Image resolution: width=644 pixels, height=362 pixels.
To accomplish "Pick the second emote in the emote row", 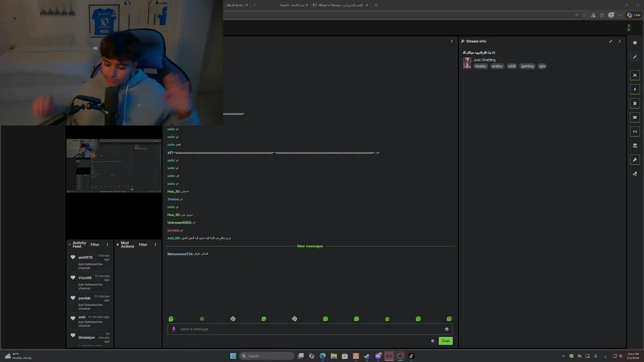I will point(202,319).
